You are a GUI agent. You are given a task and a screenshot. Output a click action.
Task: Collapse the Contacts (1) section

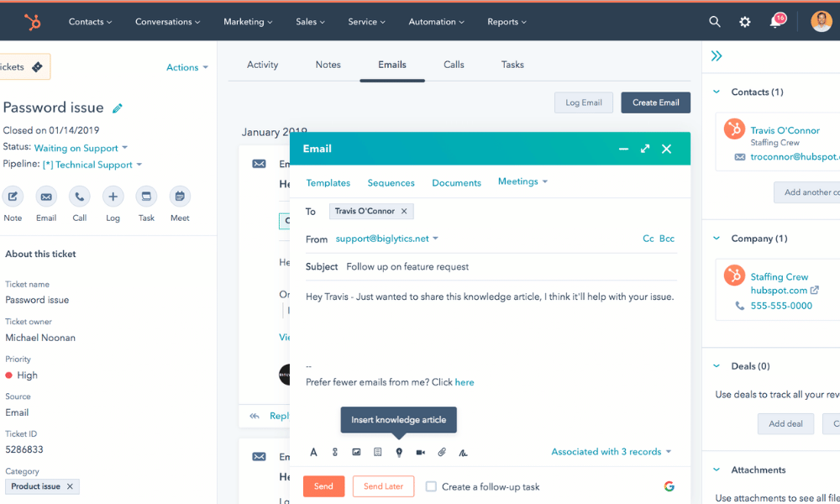click(717, 92)
